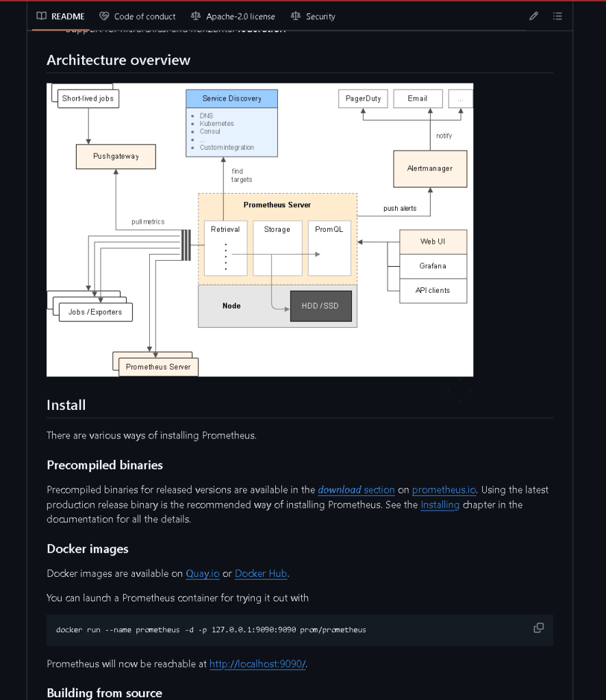Screen dimensions: 606x700
Task: Open the outline list icon
Action: click(557, 16)
